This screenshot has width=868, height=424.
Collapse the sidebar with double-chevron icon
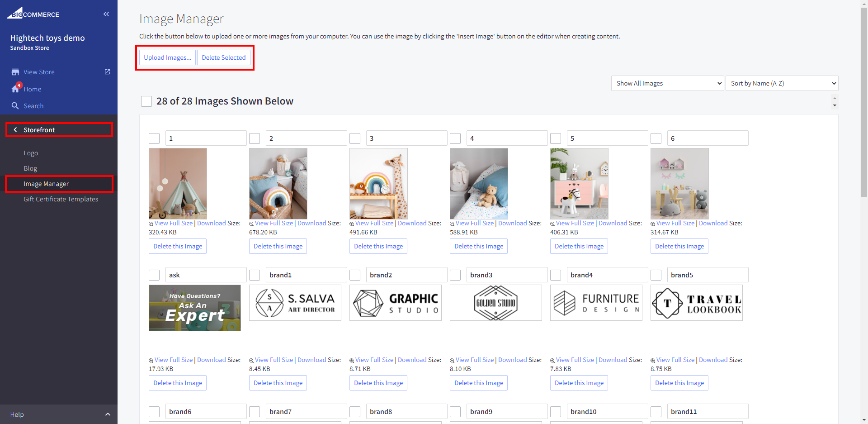(106, 14)
